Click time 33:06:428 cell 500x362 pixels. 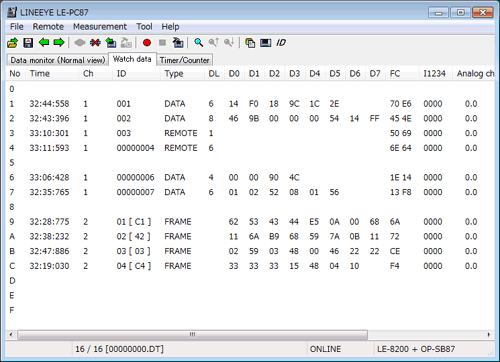(x=49, y=177)
